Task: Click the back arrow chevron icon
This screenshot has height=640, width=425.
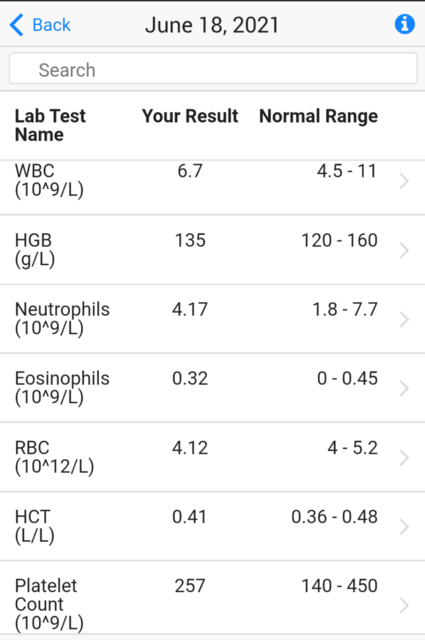Action: 17,25
